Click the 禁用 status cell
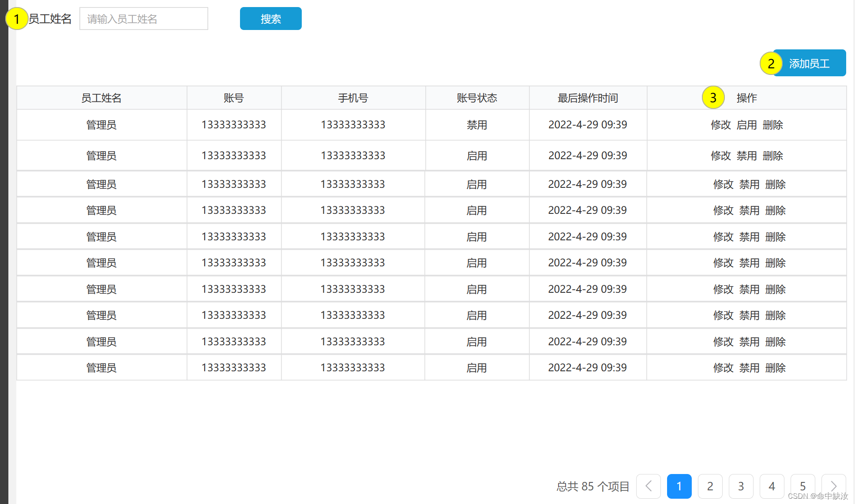The height and width of the screenshot is (504, 855). [477, 125]
